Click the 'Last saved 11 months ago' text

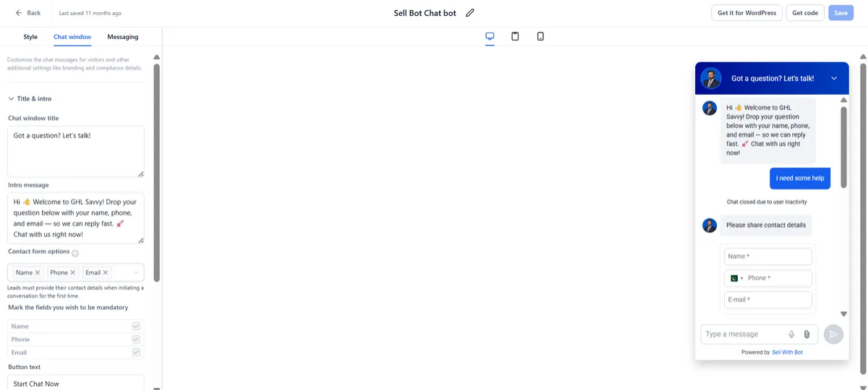90,13
